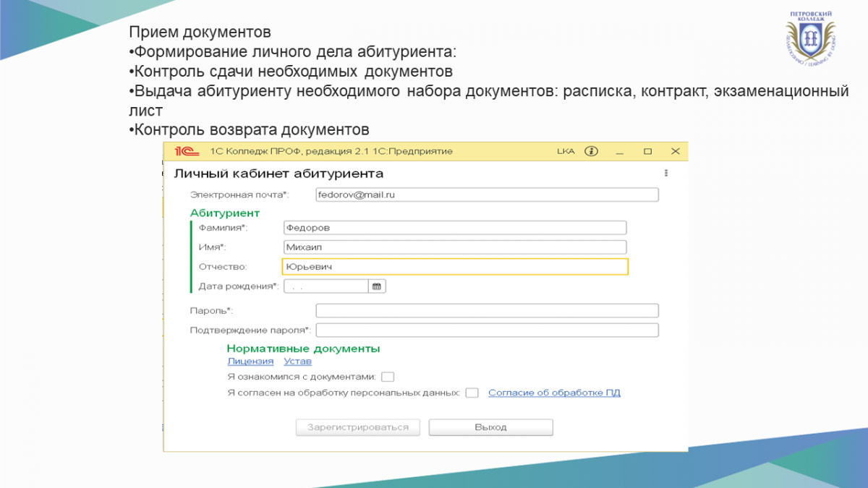Click the Электронная почта input field
The height and width of the screenshot is (488, 868).
coord(487,194)
